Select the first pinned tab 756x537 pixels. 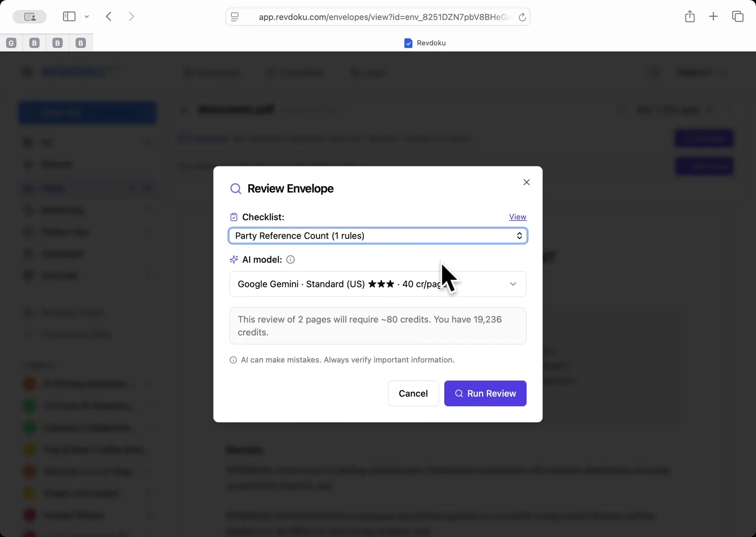[11, 43]
